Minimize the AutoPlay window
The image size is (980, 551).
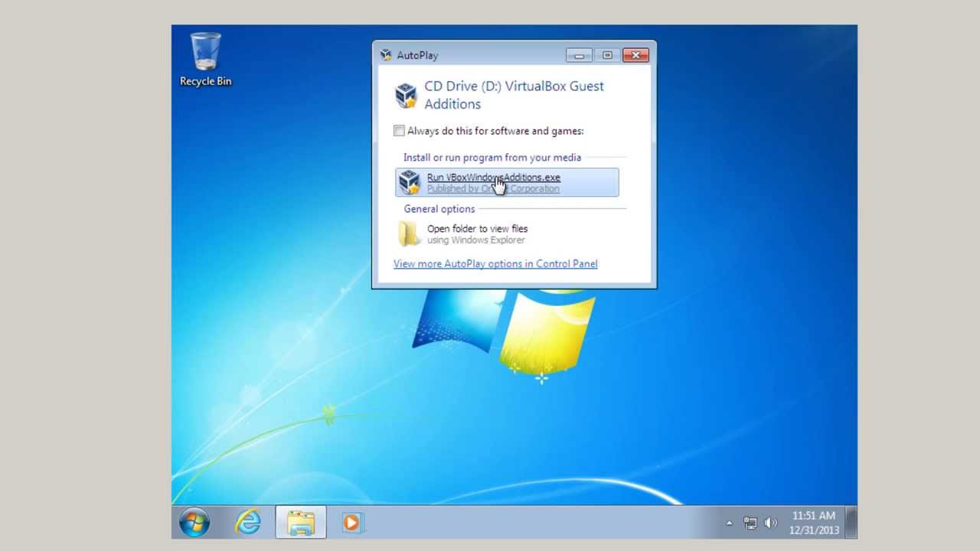pos(579,55)
